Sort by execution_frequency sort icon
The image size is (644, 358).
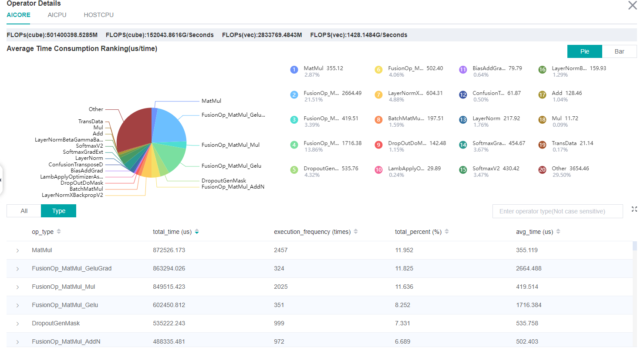pyautogui.click(x=356, y=232)
